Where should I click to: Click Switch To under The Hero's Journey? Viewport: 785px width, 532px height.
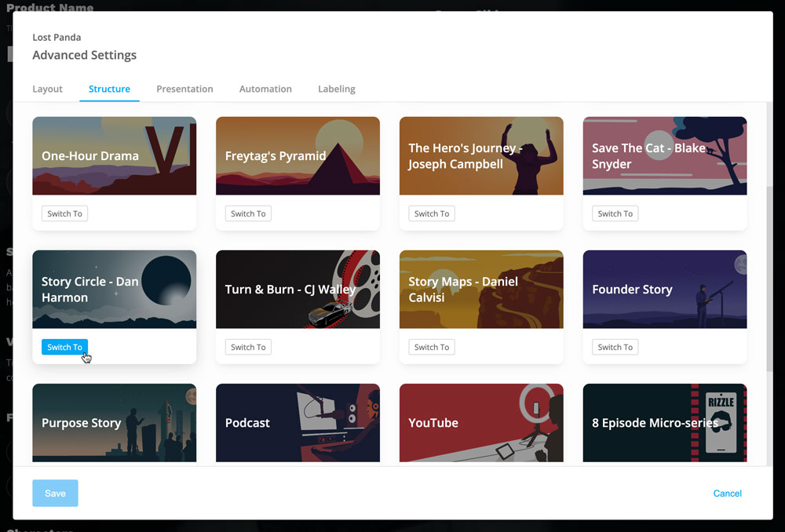click(432, 213)
